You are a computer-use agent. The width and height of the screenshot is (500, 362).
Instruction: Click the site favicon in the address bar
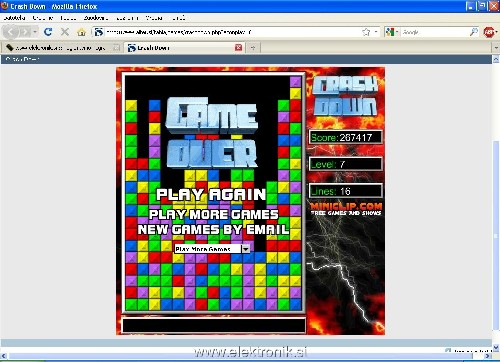99,32
